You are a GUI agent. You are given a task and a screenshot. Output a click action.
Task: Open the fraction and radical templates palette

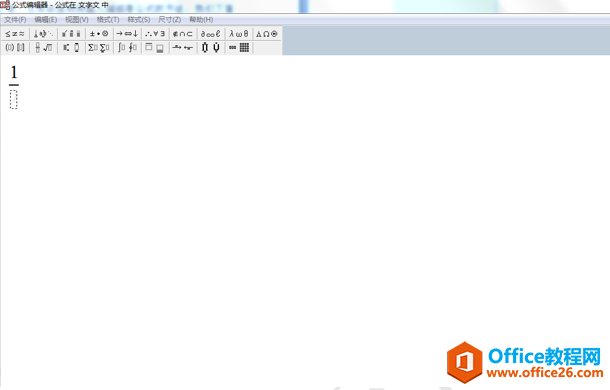click(43, 47)
